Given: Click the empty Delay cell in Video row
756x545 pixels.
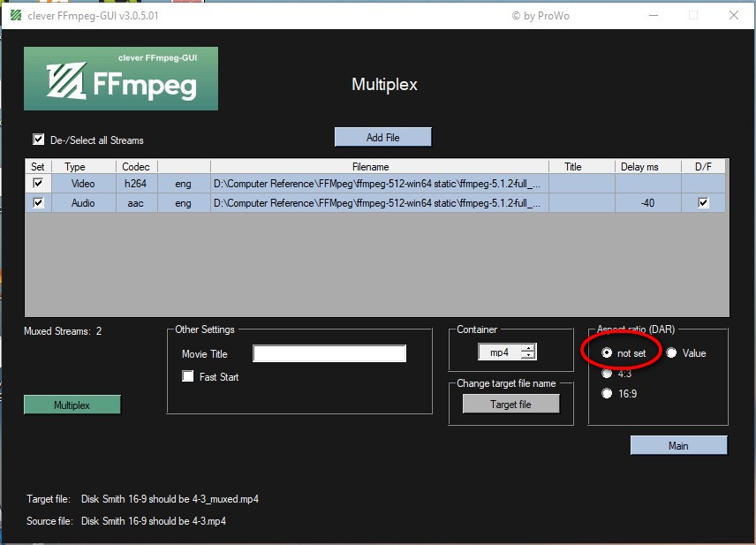Looking at the screenshot, I should (x=648, y=184).
